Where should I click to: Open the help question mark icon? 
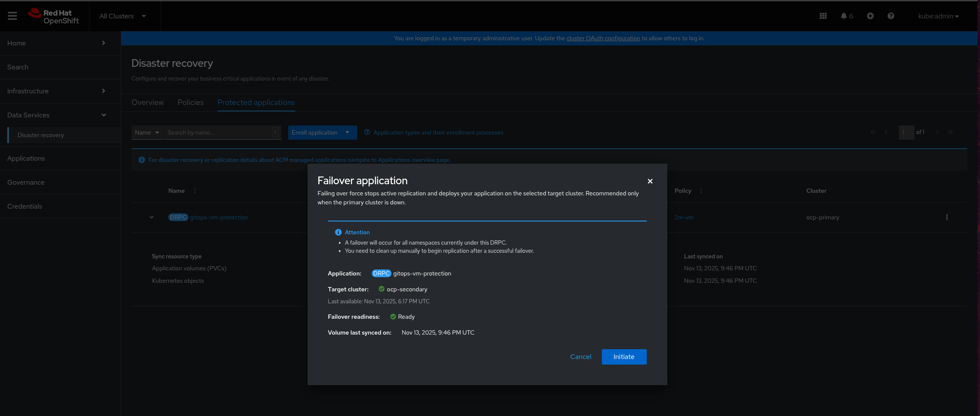tap(891, 16)
